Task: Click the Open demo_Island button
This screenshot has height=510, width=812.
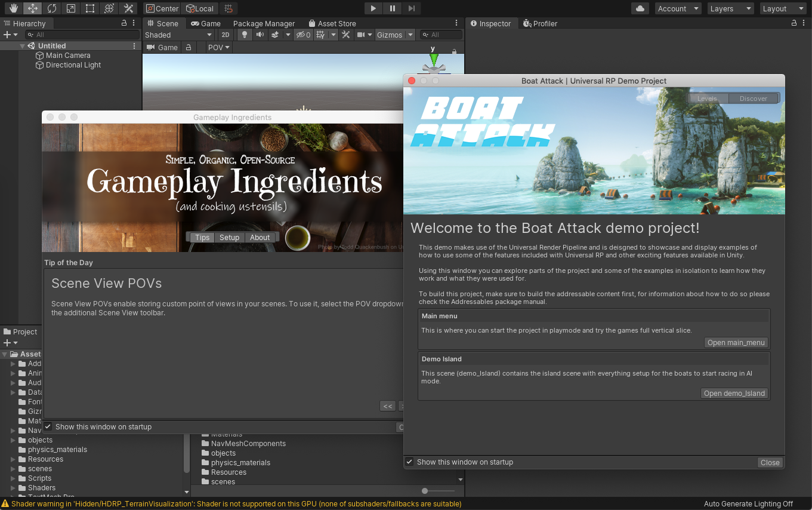Action: [734, 393]
